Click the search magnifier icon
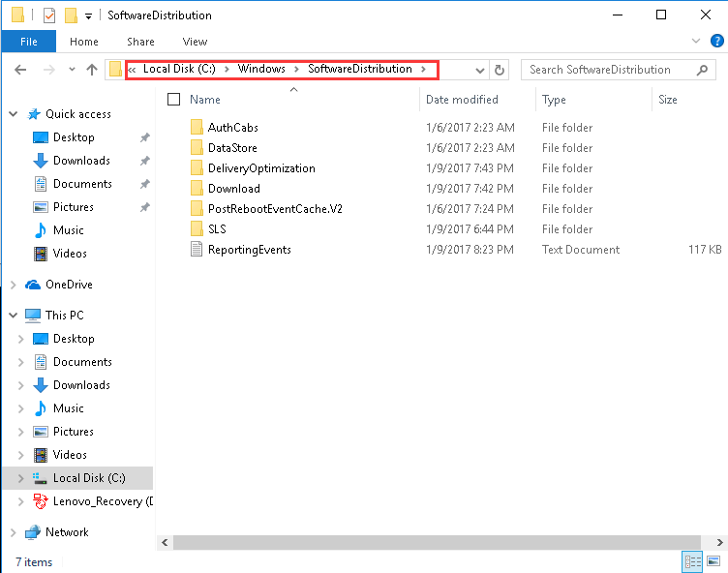 pyautogui.click(x=702, y=70)
